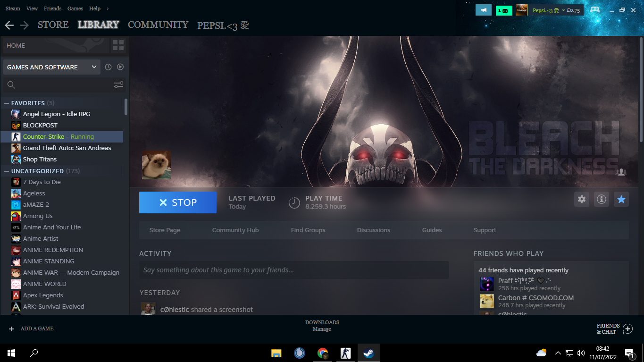Click the Big Picture controller icon

(595, 9)
